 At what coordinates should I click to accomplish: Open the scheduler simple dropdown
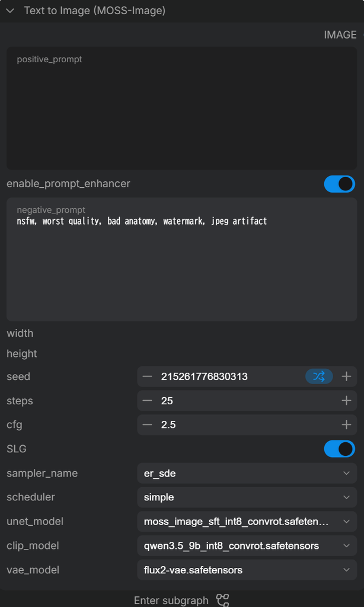click(247, 497)
